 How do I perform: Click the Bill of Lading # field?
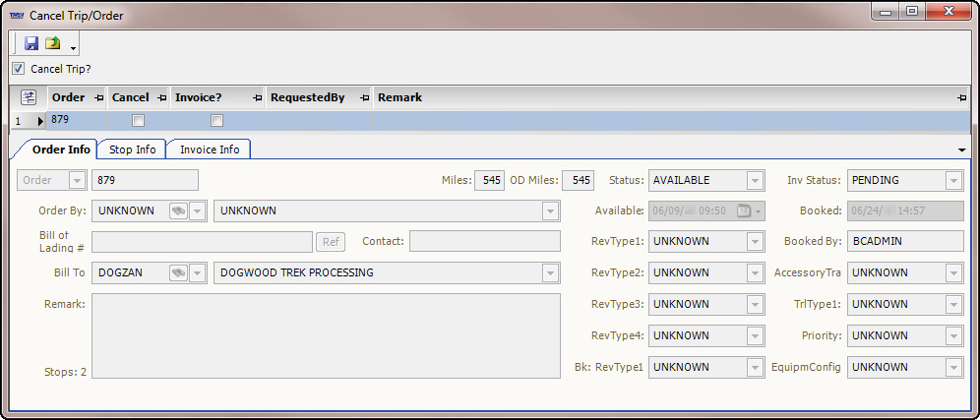point(202,242)
